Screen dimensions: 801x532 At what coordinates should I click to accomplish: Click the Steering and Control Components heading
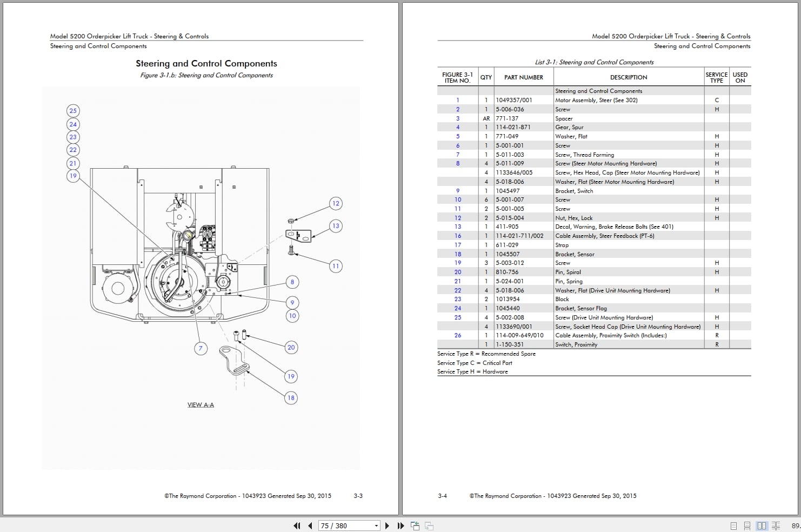coord(206,63)
